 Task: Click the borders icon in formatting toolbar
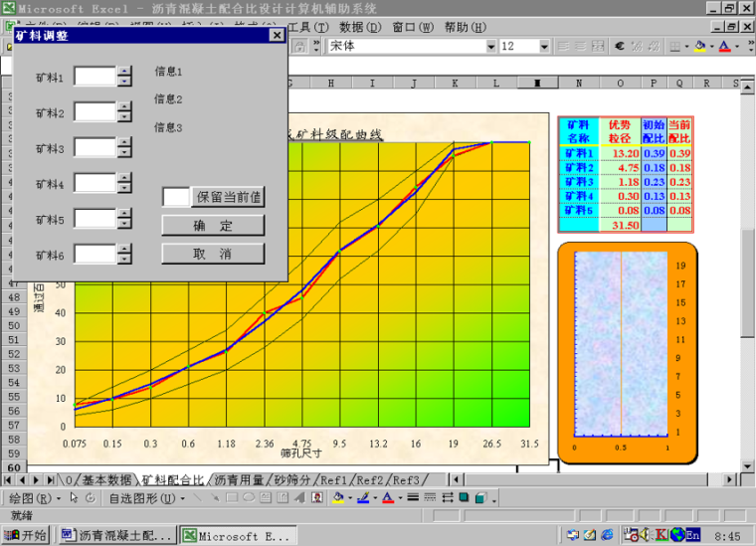point(675,47)
